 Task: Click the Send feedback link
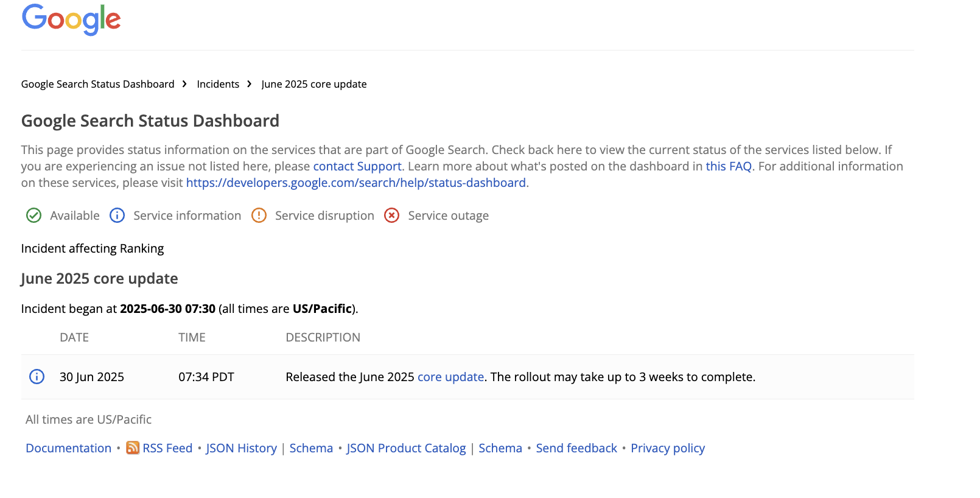click(x=576, y=448)
